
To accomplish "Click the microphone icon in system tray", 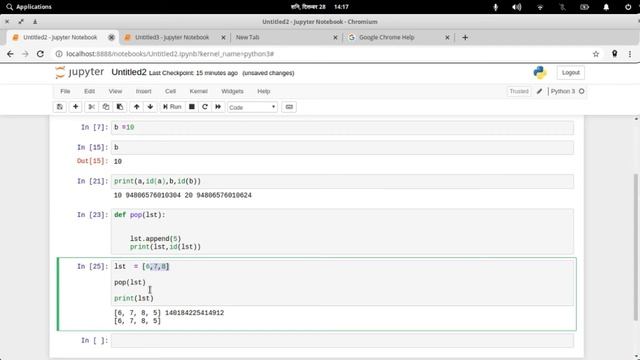I will pos(496,7).
